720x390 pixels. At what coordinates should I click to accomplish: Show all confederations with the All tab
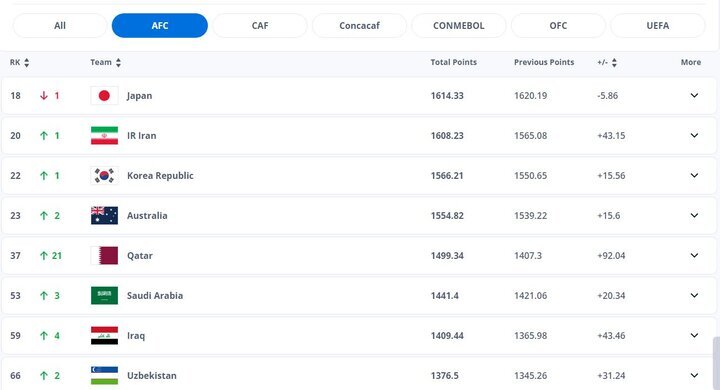tap(60, 26)
